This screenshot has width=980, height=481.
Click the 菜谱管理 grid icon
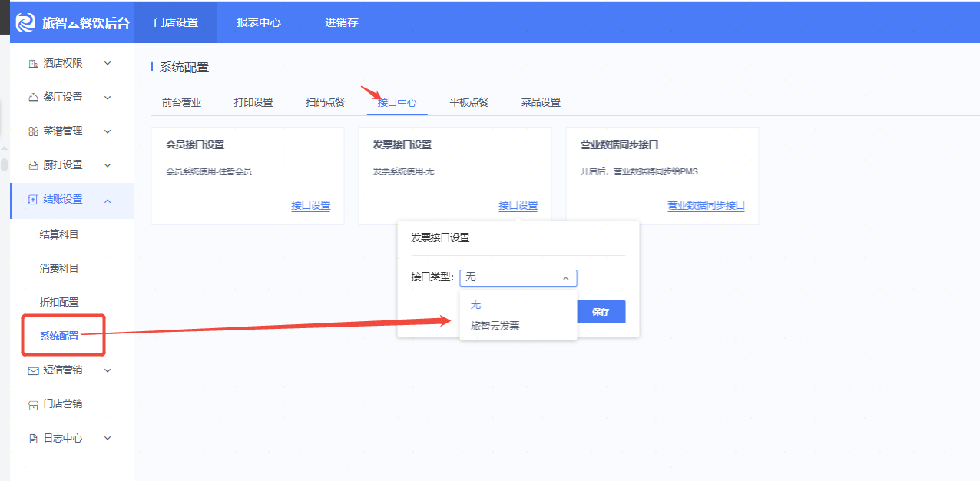click(x=33, y=131)
